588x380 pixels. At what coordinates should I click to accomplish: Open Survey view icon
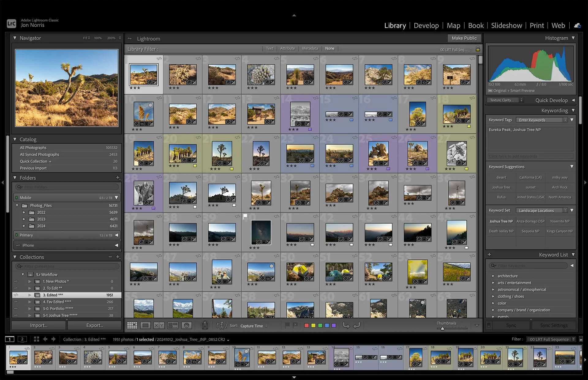click(173, 325)
